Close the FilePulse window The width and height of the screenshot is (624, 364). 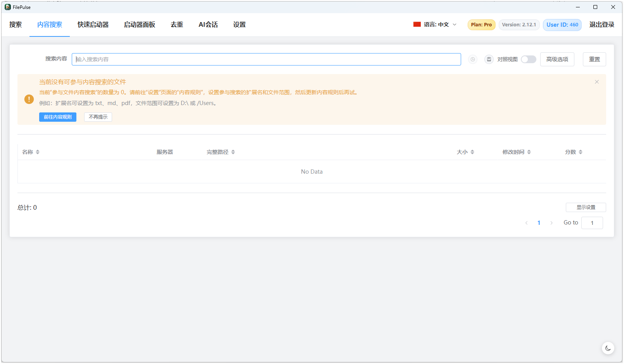(613, 7)
